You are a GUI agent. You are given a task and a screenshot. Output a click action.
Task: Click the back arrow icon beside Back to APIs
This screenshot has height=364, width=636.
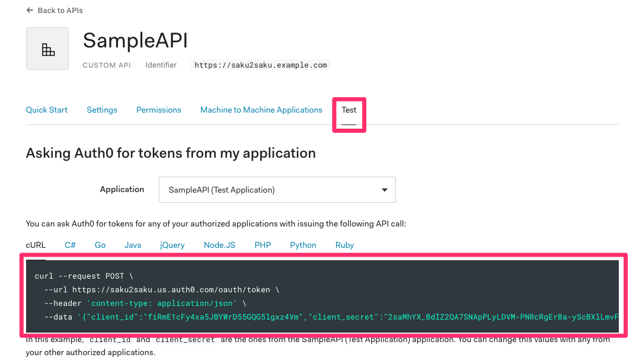(30, 10)
